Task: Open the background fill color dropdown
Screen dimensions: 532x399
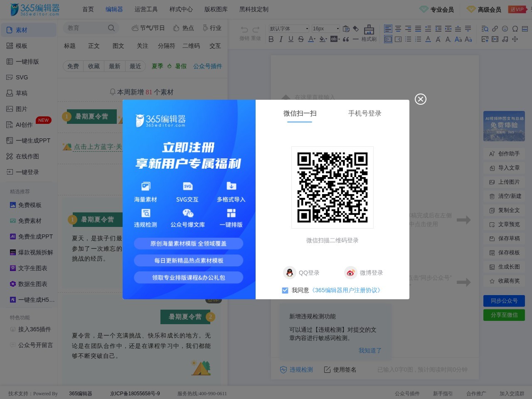Action: click(326, 39)
